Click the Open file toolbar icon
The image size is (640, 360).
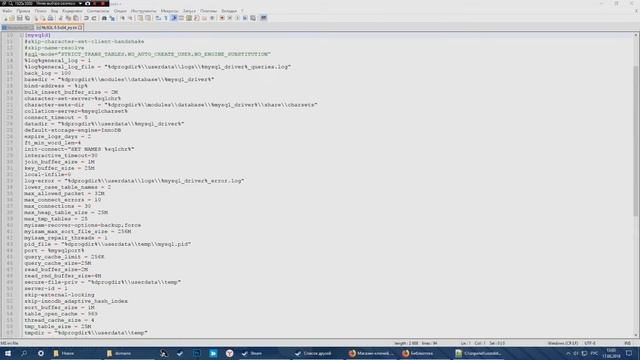click(12, 18)
